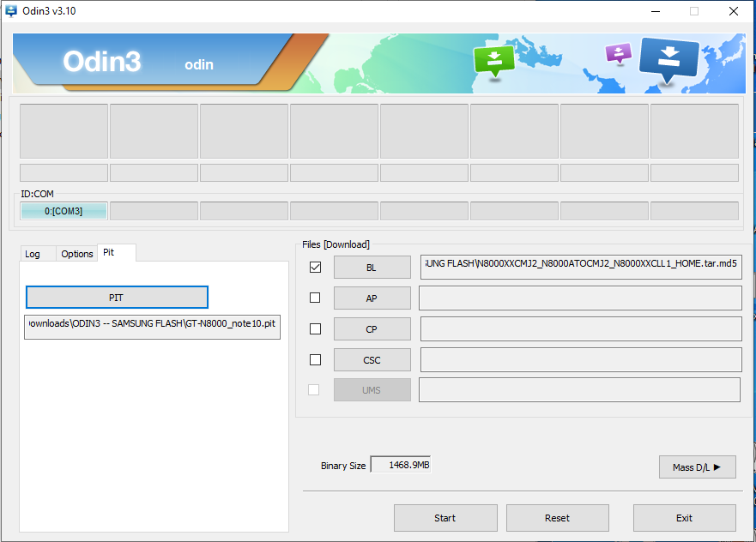Screen dimensions: 756x542
Task: Minimize the Odin3 window
Action: click(656, 11)
